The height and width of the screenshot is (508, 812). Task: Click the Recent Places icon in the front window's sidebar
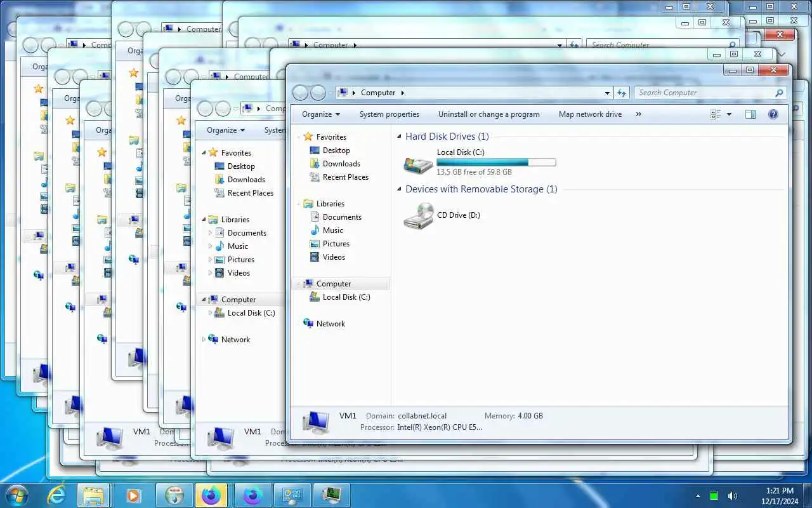pyautogui.click(x=315, y=177)
